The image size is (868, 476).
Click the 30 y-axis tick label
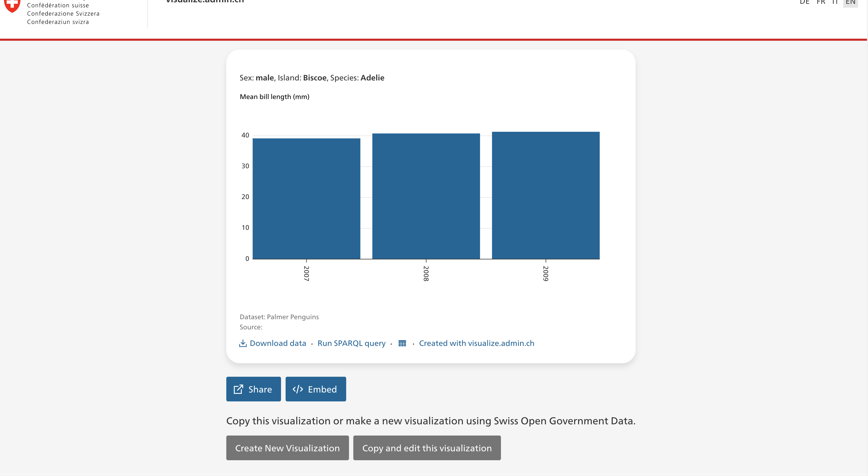245,166
